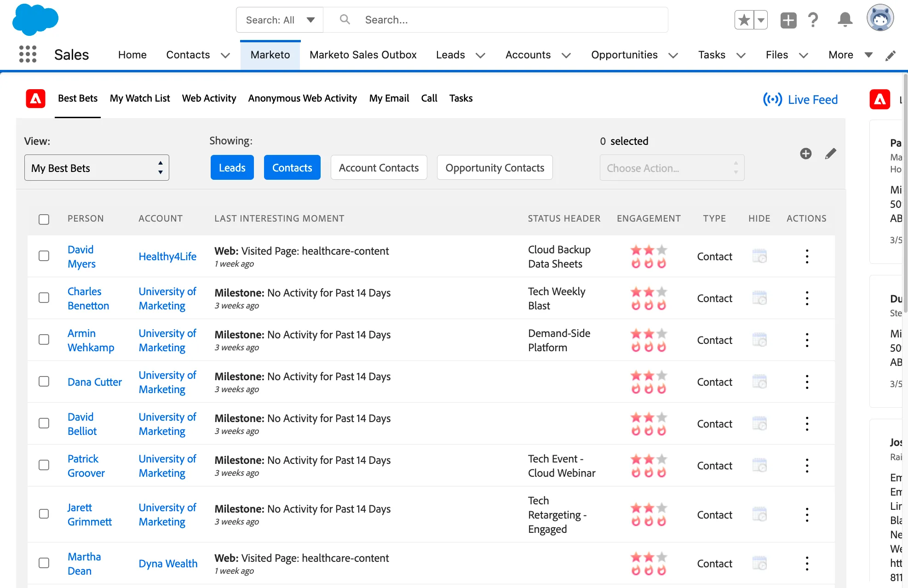
Task: Expand the Contacts nav chevron
Action: pos(225,56)
